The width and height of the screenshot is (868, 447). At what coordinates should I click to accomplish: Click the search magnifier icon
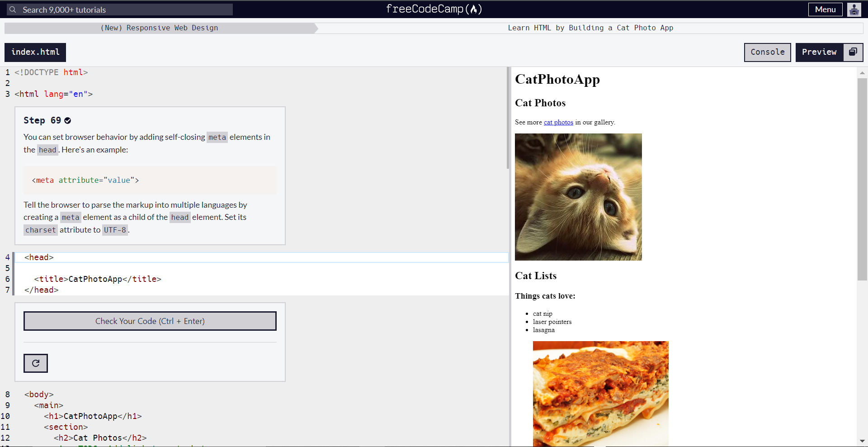13,10
